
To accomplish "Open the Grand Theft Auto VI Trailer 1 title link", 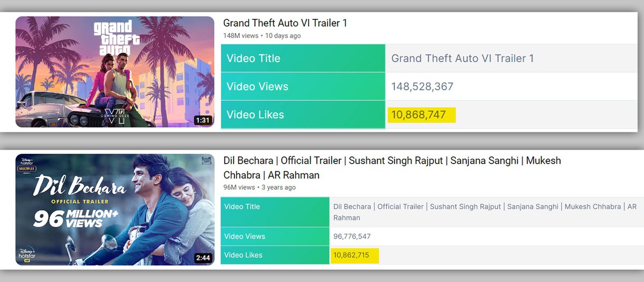I will tap(285, 24).
